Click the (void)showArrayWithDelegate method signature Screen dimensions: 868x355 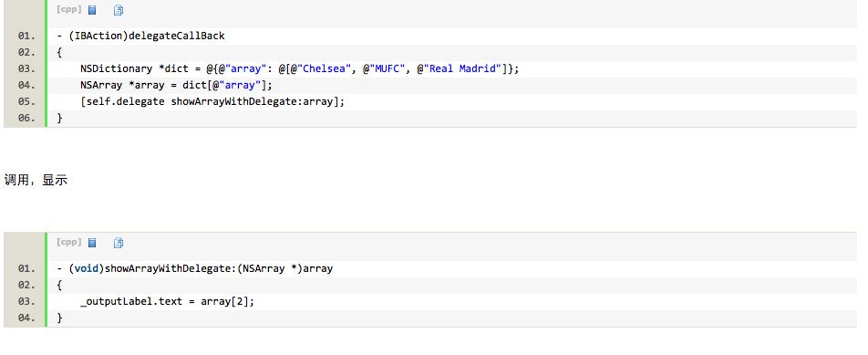click(x=194, y=268)
